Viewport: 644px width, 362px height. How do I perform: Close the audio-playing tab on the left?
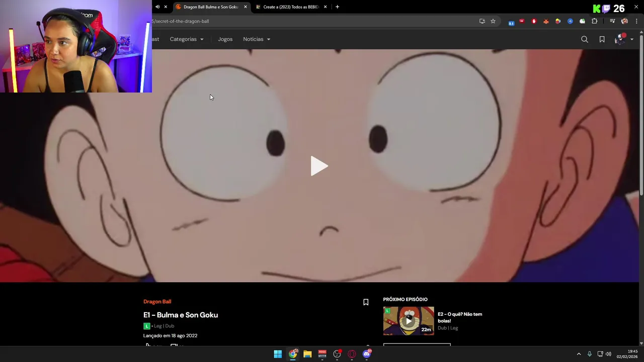165,7
